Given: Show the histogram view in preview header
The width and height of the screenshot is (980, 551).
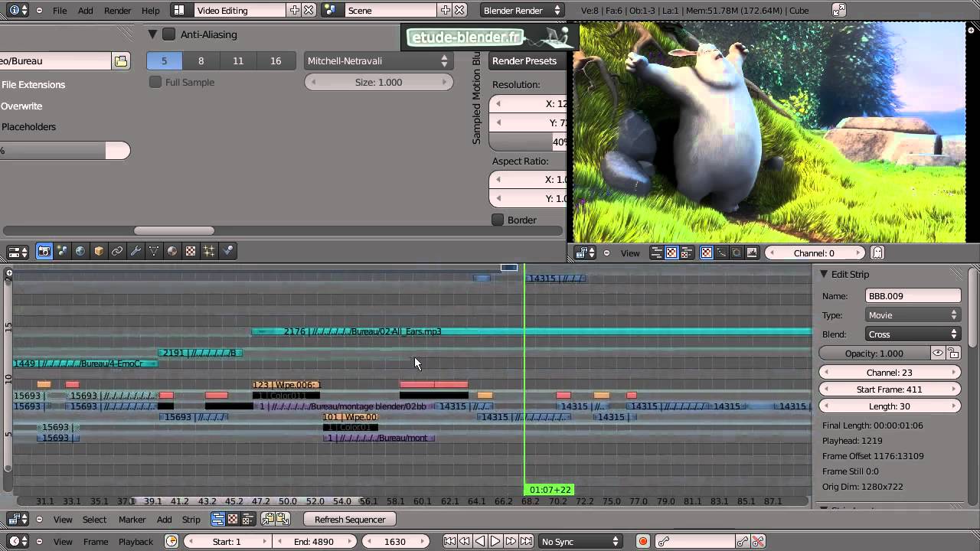Looking at the screenshot, I should 752,253.
